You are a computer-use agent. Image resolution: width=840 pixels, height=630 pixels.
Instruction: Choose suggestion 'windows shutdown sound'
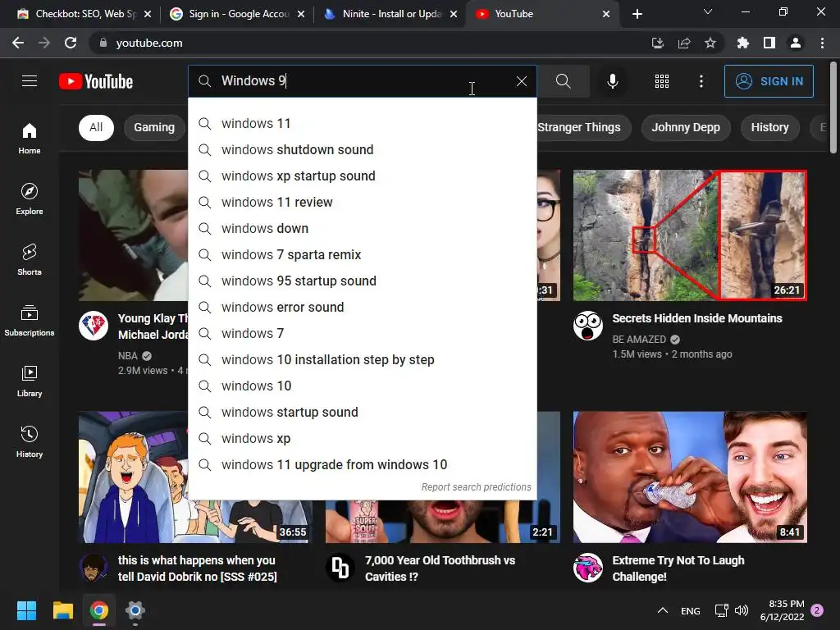362,149
